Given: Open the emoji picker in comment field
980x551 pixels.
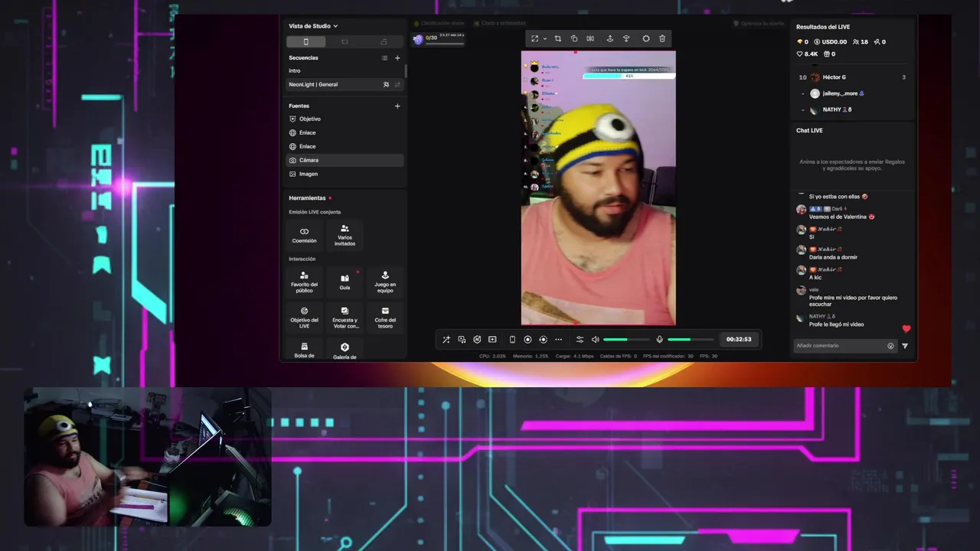Looking at the screenshot, I should [x=890, y=346].
